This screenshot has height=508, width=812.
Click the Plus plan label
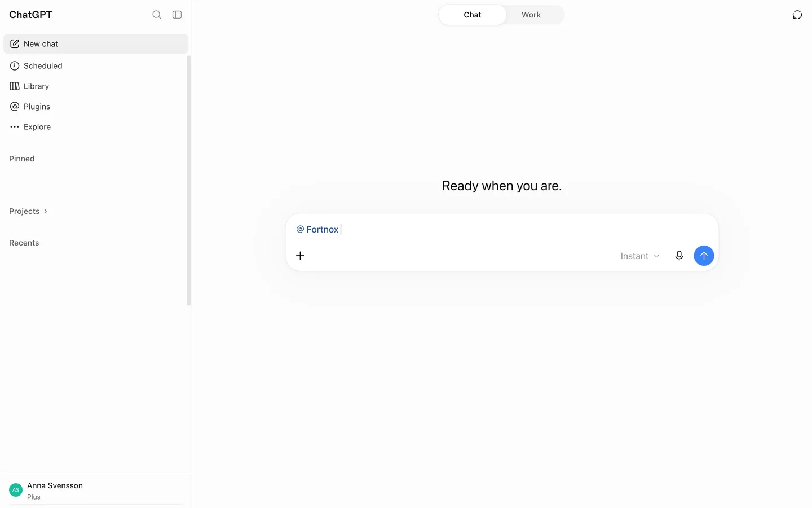coord(34,497)
